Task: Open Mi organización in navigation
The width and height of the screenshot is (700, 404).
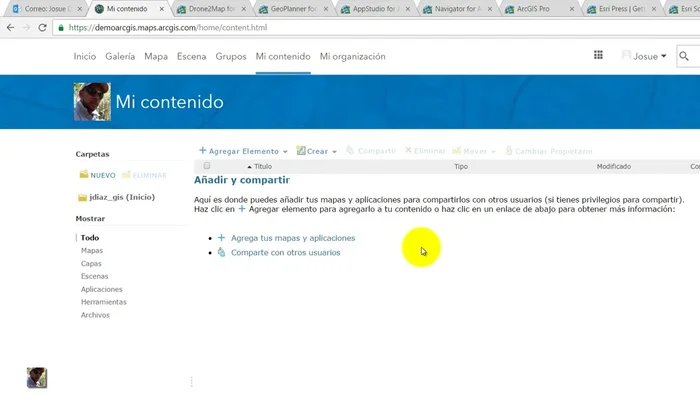Action: 353,56
